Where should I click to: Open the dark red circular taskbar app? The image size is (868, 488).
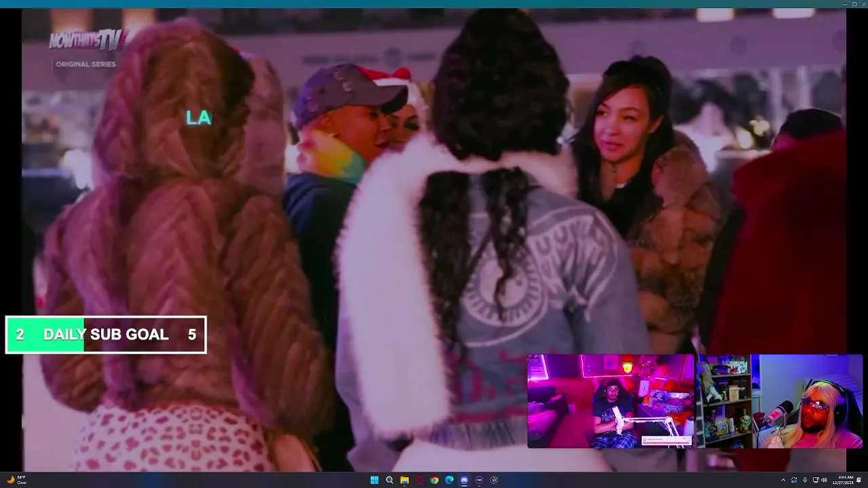click(419, 480)
